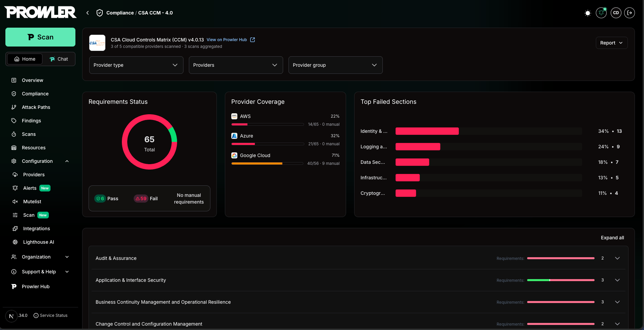Switch to the Home tab
This screenshot has width=644, height=330.
point(25,59)
